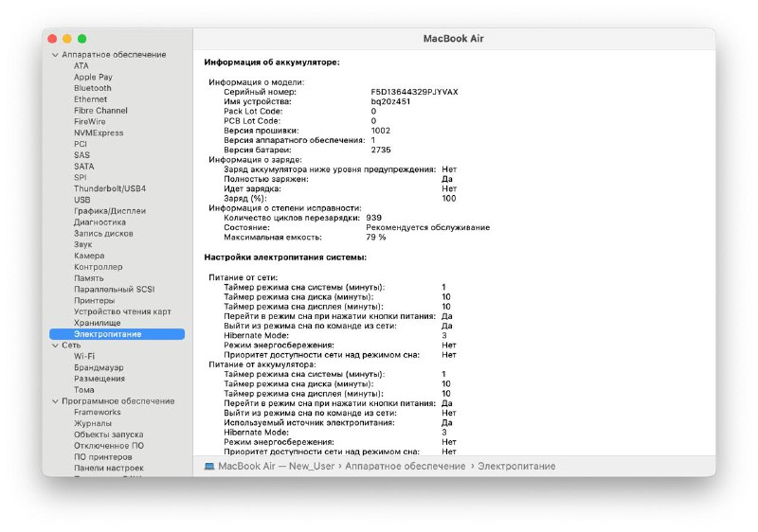Open Frameworks in software list

[x=98, y=413]
